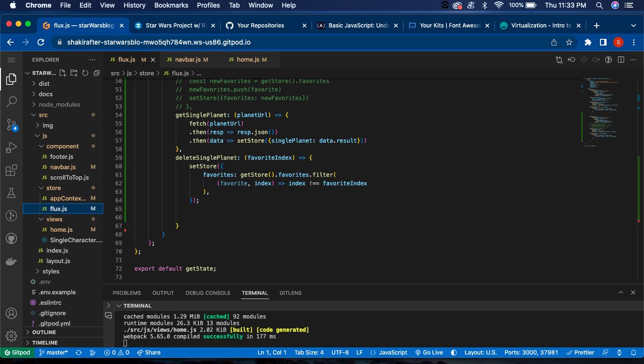Open Explorer views and more actions ellipsis

pyautogui.click(x=92, y=60)
